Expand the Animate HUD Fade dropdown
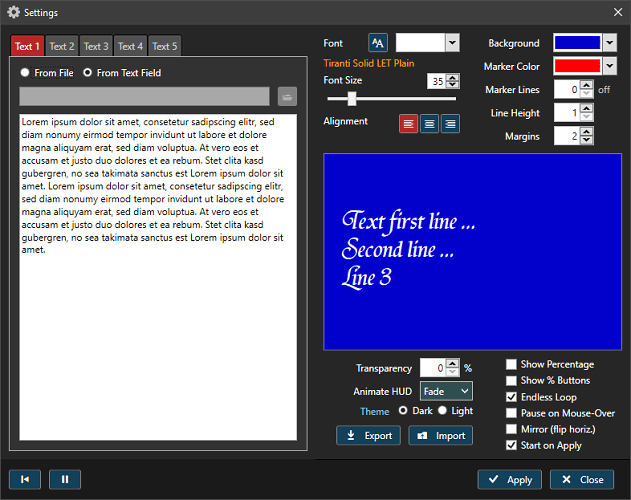This screenshot has height=500, width=631. 446,391
